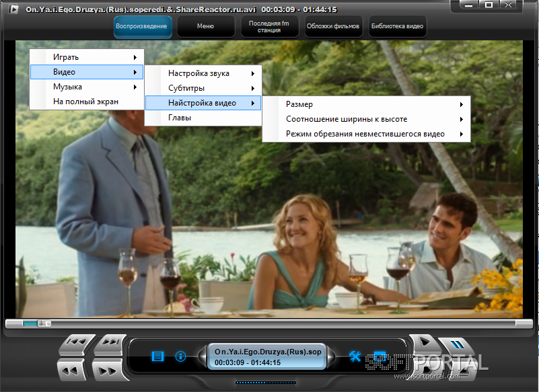Expand the Размер submenu
Image resolution: width=539 pixels, height=392 pixels.
coord(367,104)
